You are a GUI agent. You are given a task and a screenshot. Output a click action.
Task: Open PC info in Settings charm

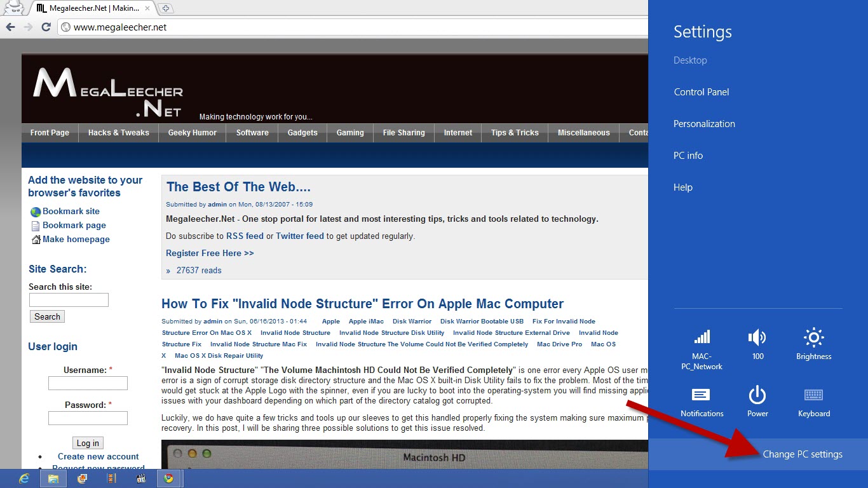point(688,156)
